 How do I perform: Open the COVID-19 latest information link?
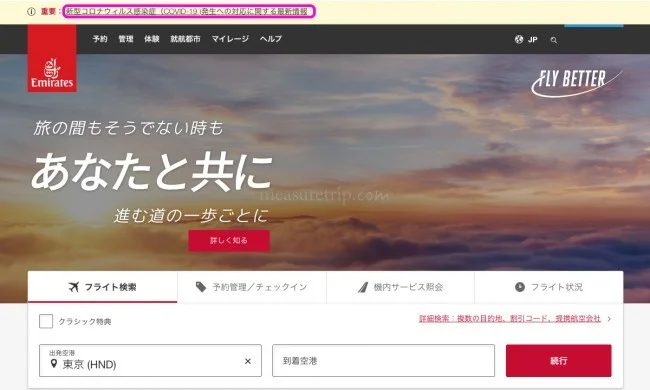pos(187,12)
